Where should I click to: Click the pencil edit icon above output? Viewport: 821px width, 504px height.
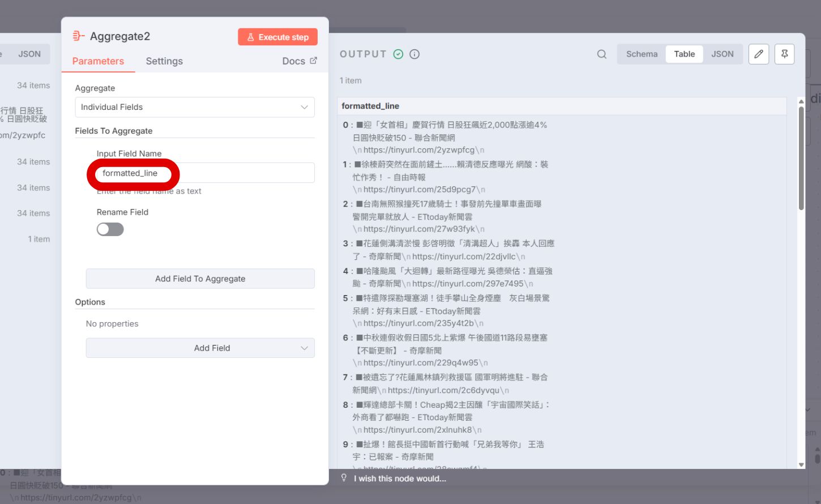[759, 54]
